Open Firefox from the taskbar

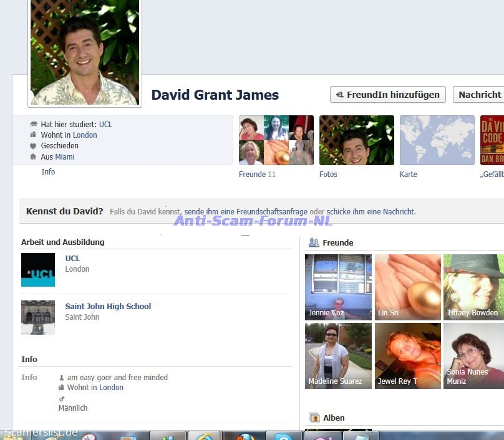point(246,436)
